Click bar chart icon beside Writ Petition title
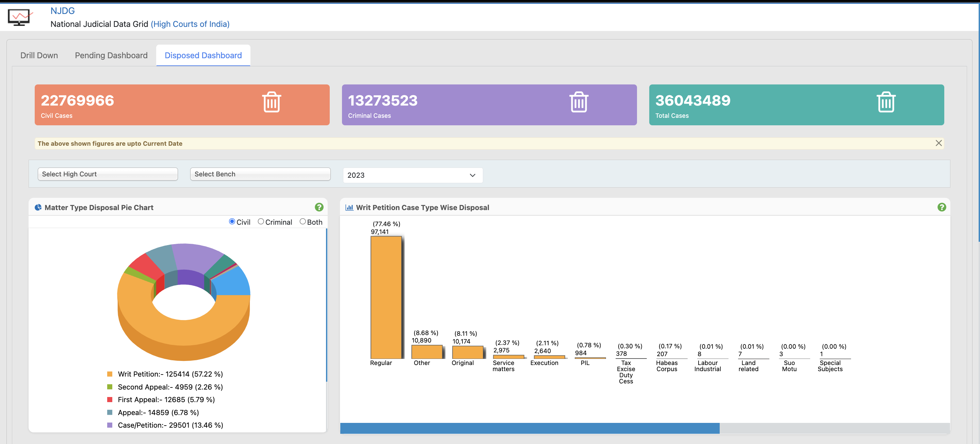Viewport: 980px width, 444px height. 349,208
